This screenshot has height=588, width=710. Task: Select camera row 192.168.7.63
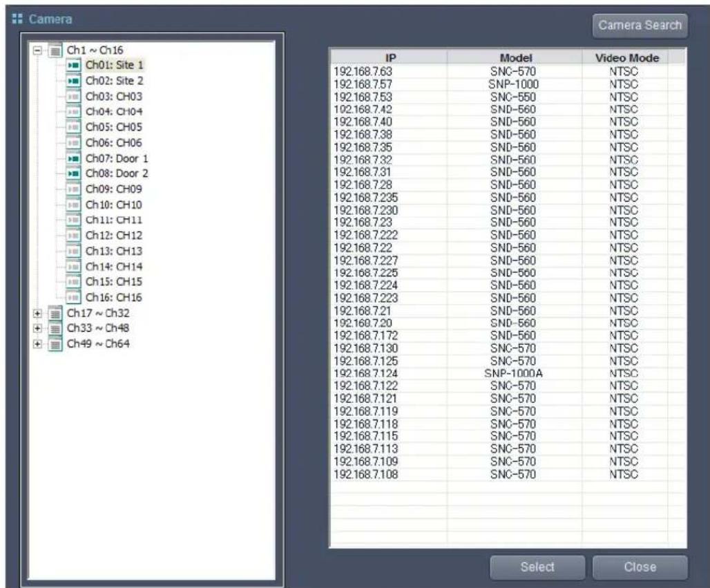pos(508,72)
